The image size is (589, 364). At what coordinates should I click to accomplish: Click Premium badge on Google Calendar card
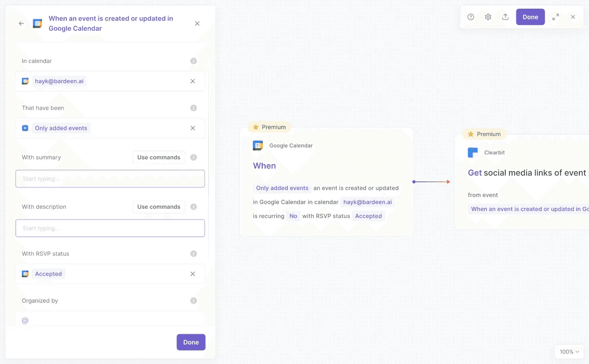[269, 127]
